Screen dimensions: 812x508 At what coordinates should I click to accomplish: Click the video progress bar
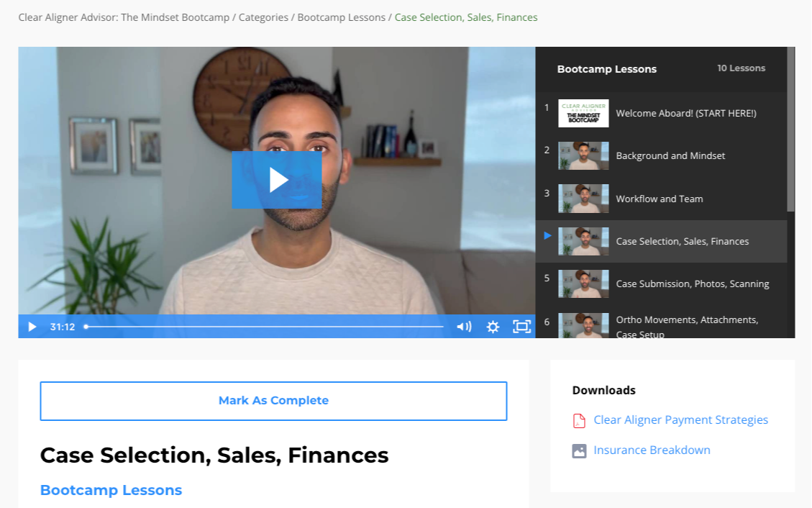click(265, 327)
